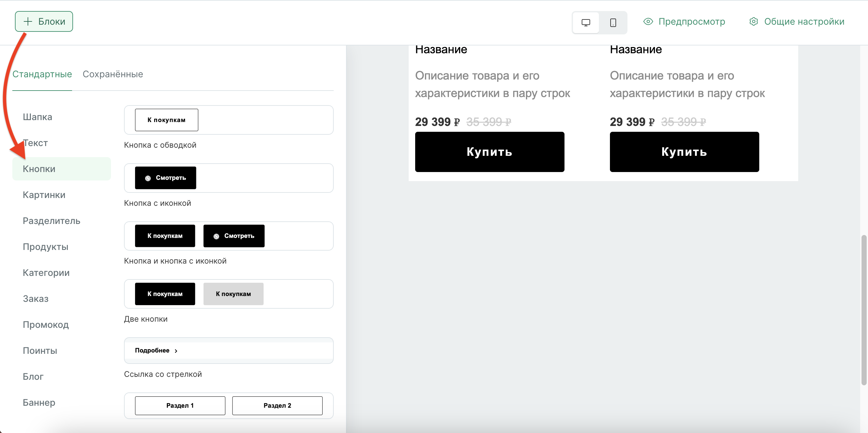Click the second product's crossed-out 35 399 ₽

pos(683,122)
